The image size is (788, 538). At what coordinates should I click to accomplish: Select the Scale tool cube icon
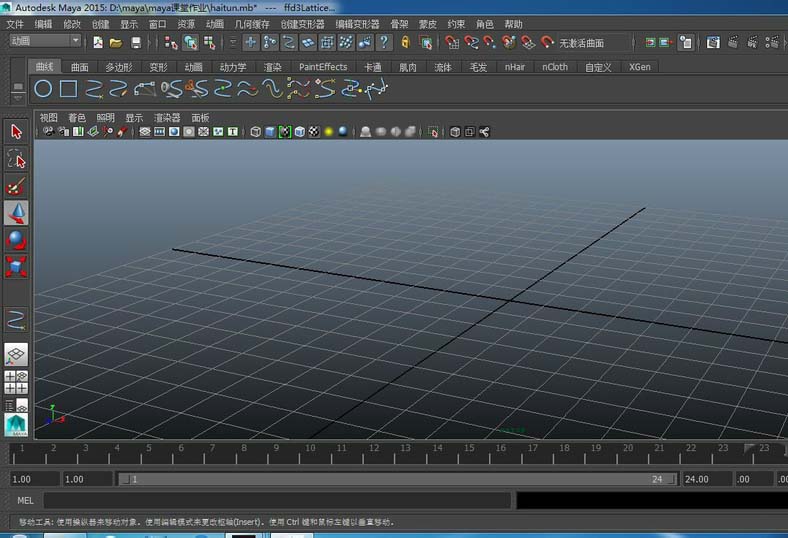pyautogui.click(x=16, y=266)
